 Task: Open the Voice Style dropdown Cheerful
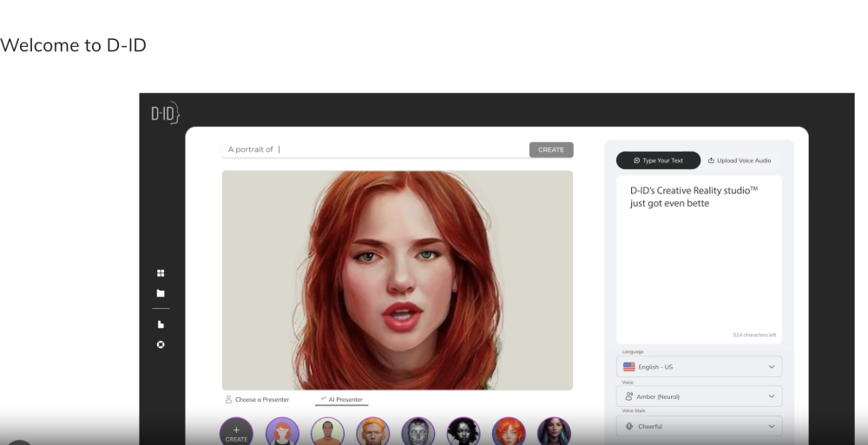click(699, 427)
